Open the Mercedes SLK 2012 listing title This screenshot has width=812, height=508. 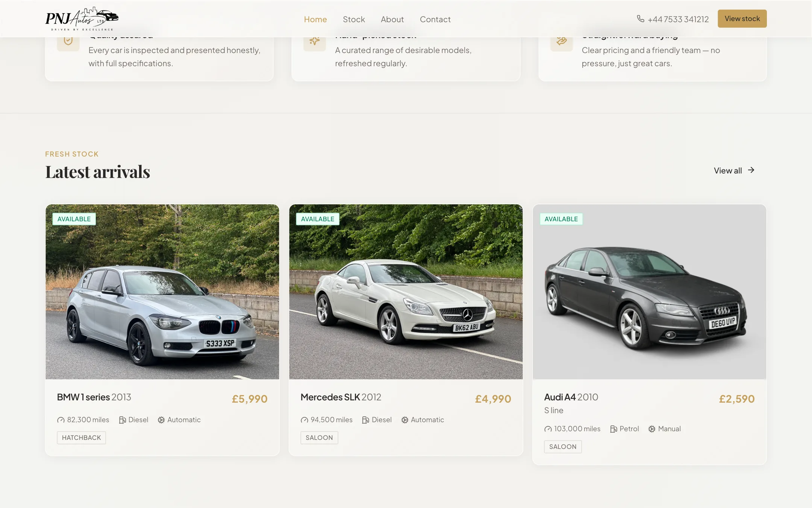pyautogui.click(x=341, y=397)
